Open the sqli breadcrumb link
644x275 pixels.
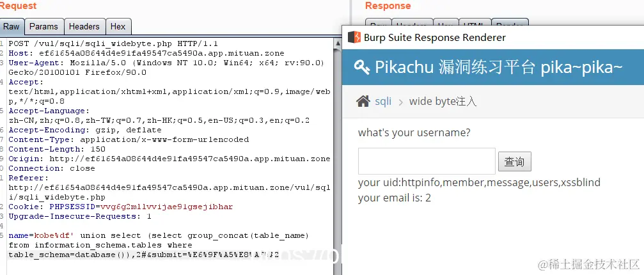click(x=383, y=102)
